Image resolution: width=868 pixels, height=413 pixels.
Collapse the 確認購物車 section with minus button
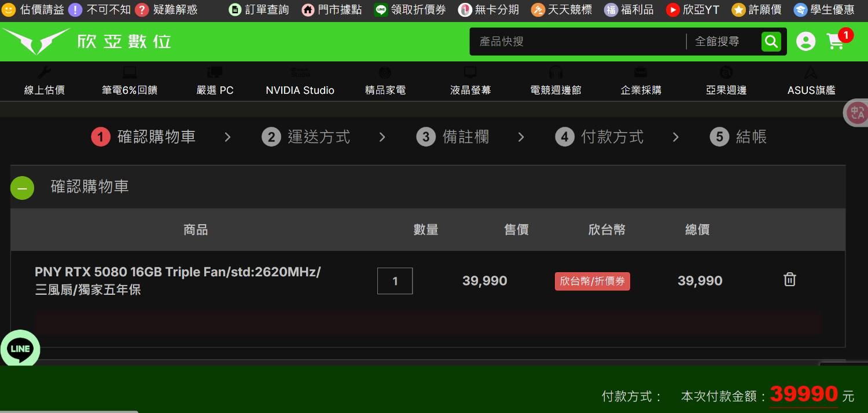pos(22,188)
